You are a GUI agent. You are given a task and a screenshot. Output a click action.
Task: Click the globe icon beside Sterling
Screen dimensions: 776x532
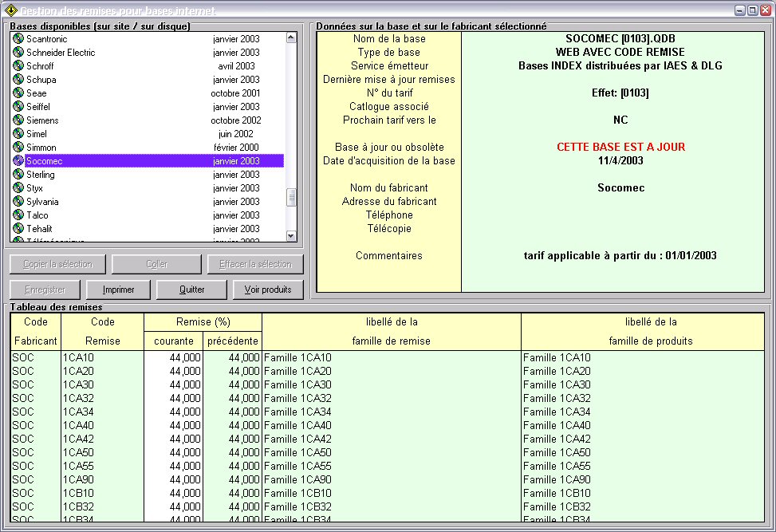18,175
